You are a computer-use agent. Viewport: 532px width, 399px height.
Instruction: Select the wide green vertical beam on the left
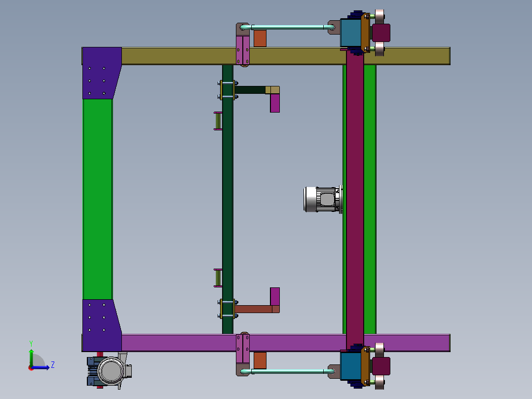[x=98, y=199]
